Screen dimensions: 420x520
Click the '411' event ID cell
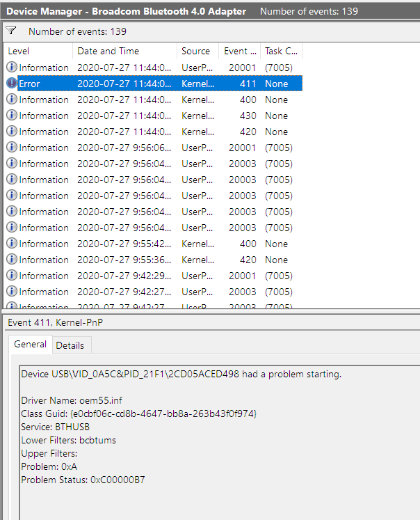tap(248, 84)
